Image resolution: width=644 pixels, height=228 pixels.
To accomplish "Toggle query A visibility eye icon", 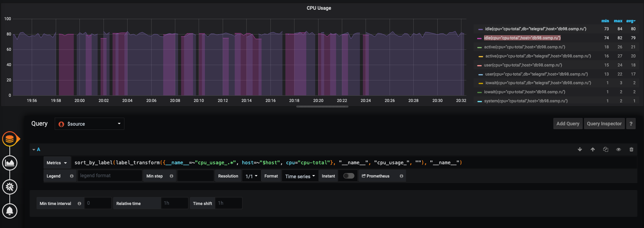I will pyautogui.click(x=619, y=149).
